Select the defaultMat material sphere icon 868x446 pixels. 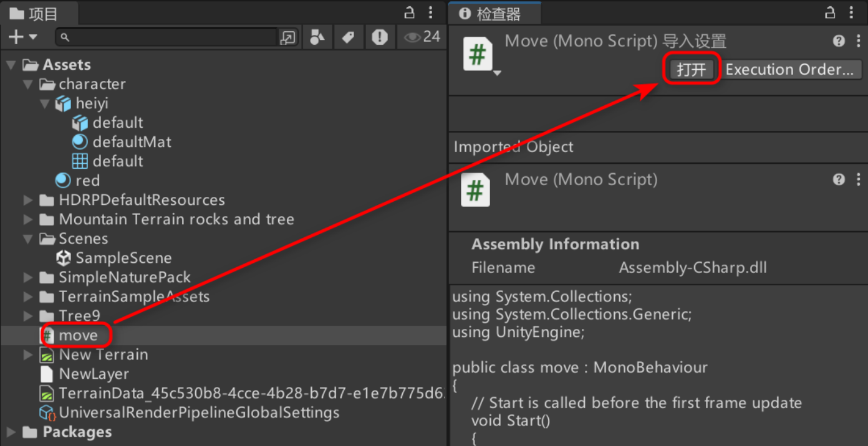coord(80,142)
